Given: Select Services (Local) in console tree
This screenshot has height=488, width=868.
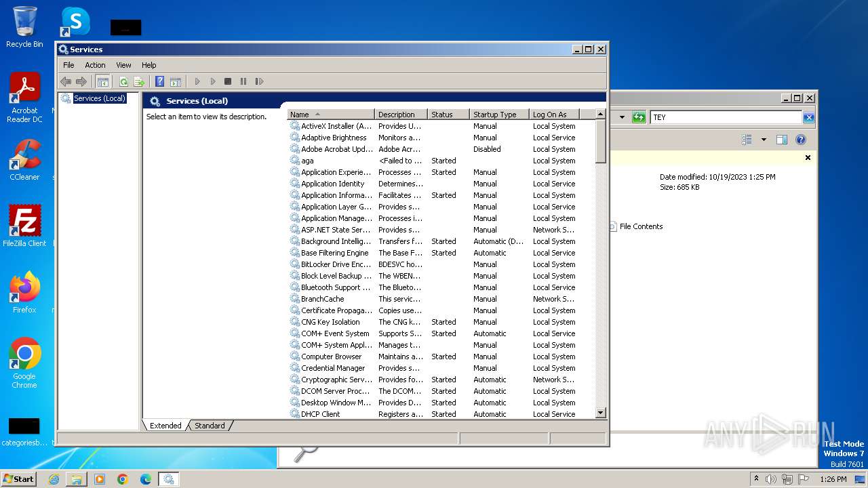Looking at the screenshot, I should click(x=100, y=98).
